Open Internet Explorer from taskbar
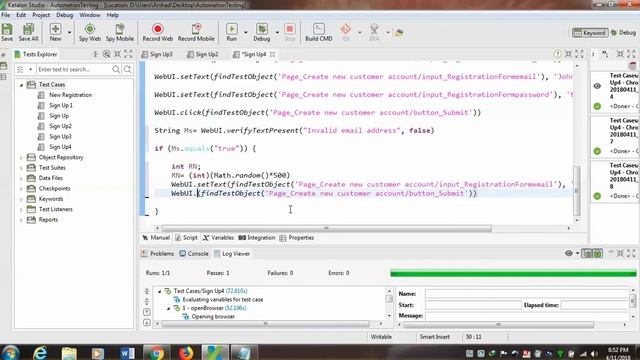Viewport: 640px width, 360px height. 40,353
